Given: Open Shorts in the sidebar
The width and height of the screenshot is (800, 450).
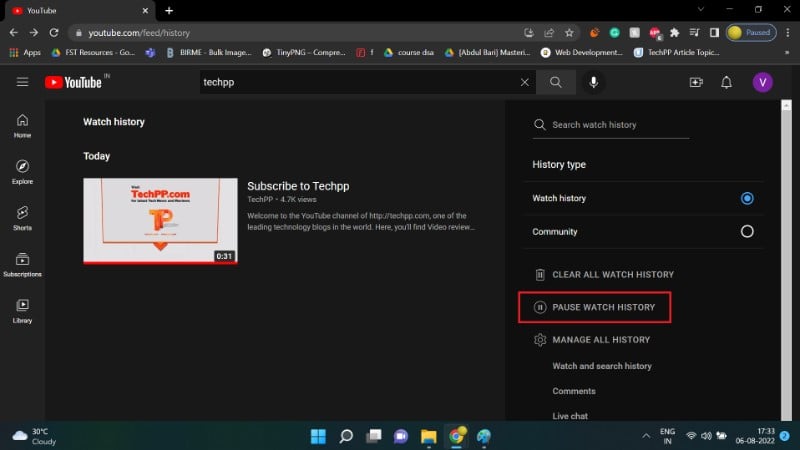Looking at the screenshot, I should click(x=22, y=218).
